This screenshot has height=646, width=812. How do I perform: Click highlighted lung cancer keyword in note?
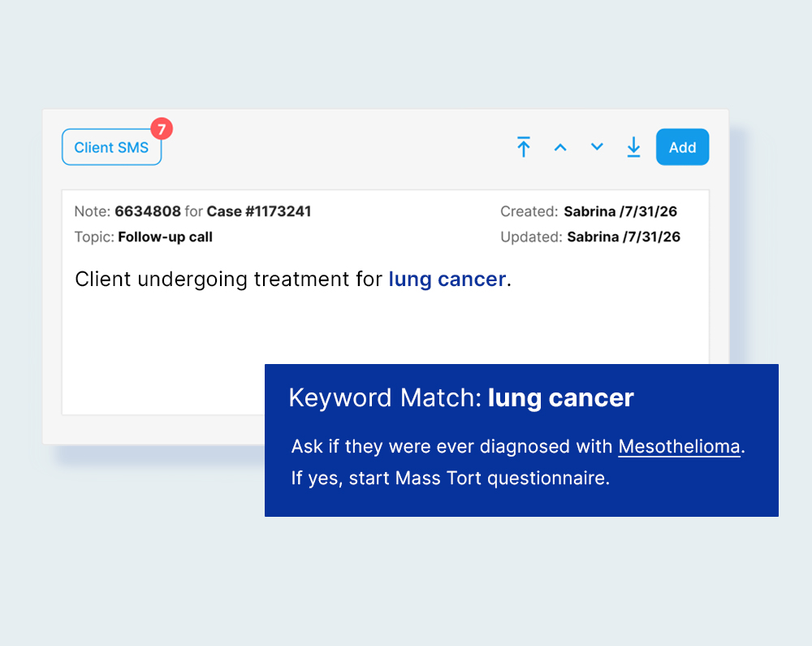[447, 280]
